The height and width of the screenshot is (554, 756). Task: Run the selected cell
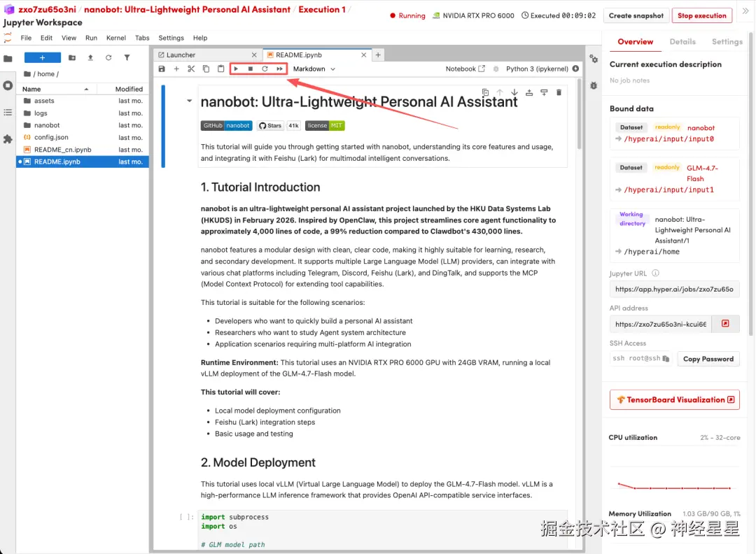236,69
